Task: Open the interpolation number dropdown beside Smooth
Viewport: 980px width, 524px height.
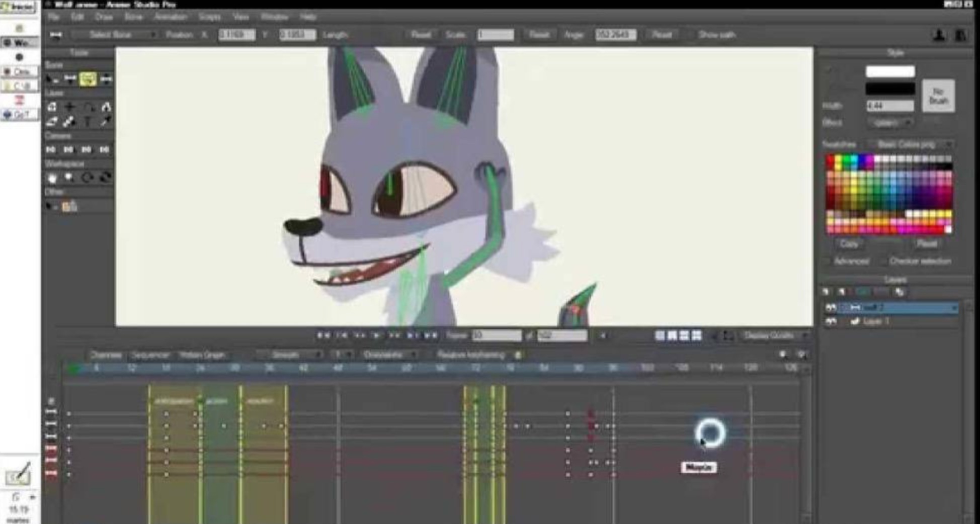Action: click(342, 355)
